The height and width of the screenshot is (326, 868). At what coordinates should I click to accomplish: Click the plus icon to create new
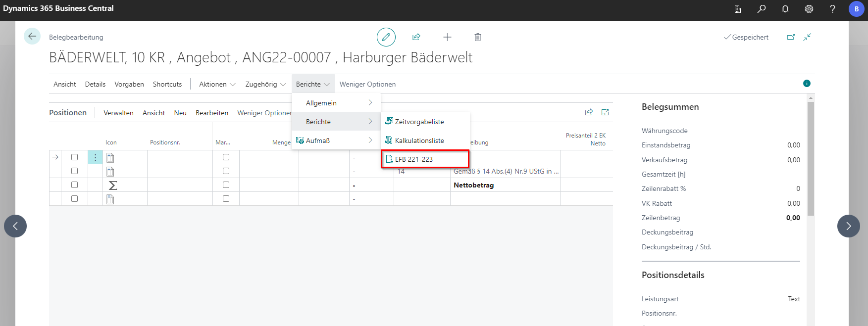(x=447, y=37)
